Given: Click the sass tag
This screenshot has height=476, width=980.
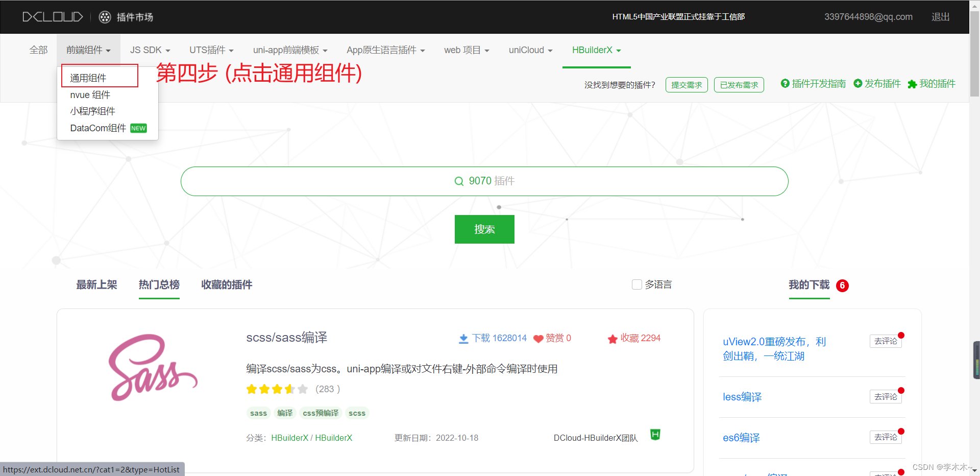Looking at the screenshot, I should click(x=258, y=413).
